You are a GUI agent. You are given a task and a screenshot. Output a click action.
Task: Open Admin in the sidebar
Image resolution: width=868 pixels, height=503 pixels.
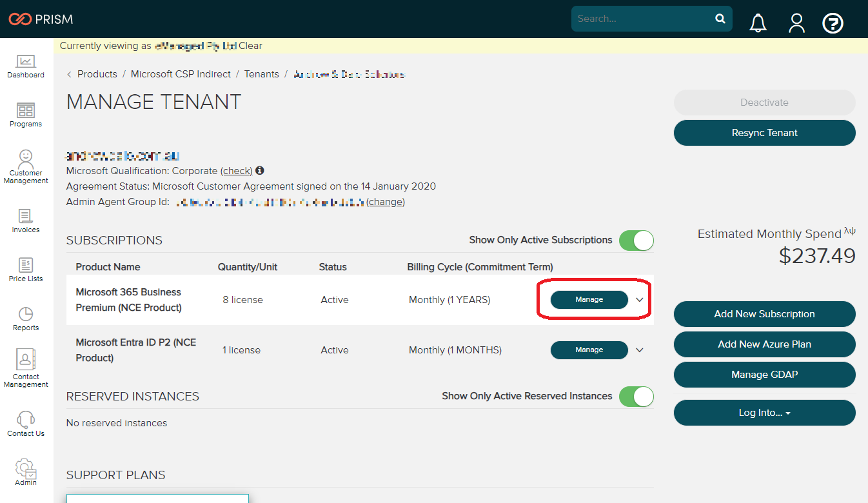click(26, 473)
